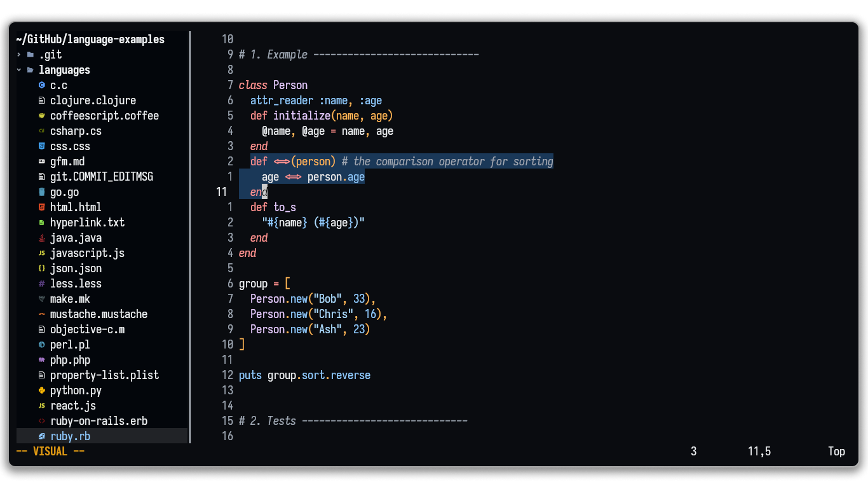
Task: Click the React icon next to react.js
Action: (x=41, y=405)
